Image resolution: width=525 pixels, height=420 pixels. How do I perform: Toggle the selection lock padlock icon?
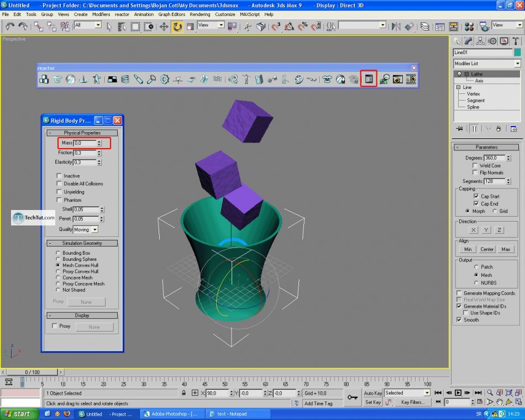click(183, 393)
